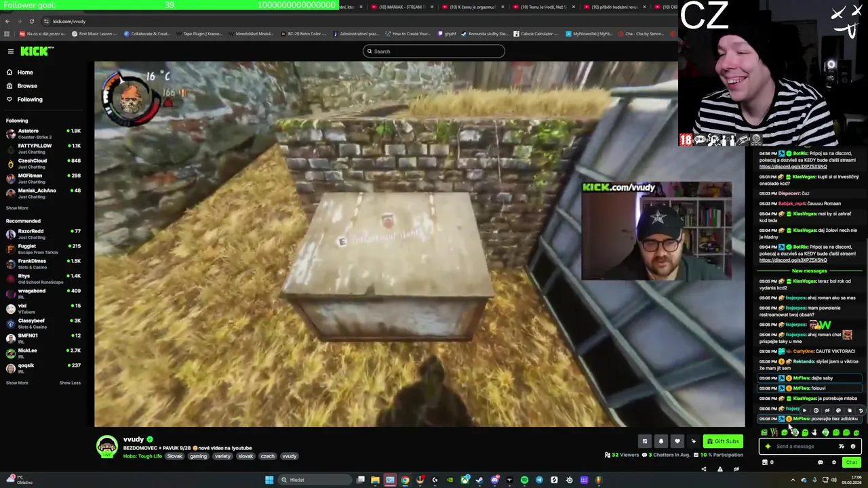This screenshot has height=488, width=868.
Task: Click the translate icon in chat input
Action: (842, 447)
